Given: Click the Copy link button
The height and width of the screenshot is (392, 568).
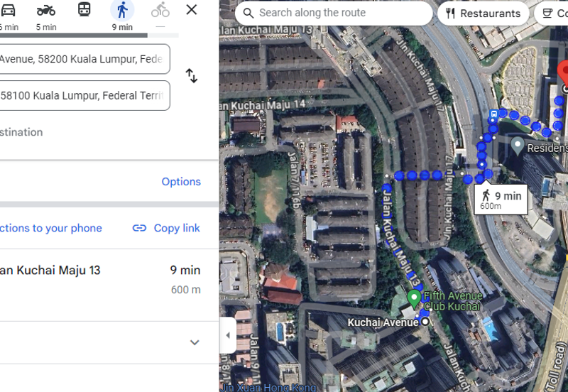Looking at the screenshot, I should (x=167, y=228).
